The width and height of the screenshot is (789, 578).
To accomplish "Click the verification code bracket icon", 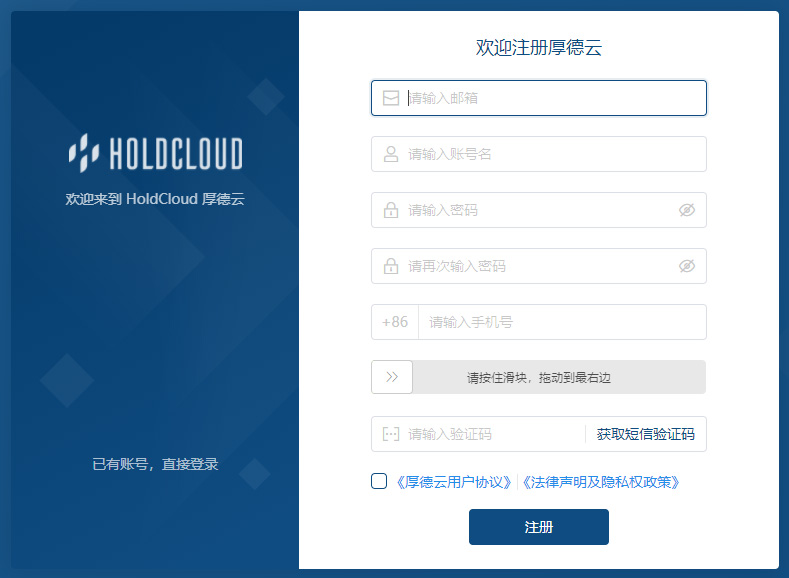I will (390, 434).
